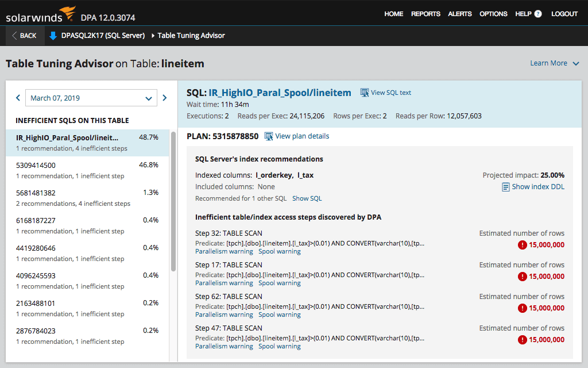
Task: Open the OPTIONS menu
Action: click(x=493, y=14)
